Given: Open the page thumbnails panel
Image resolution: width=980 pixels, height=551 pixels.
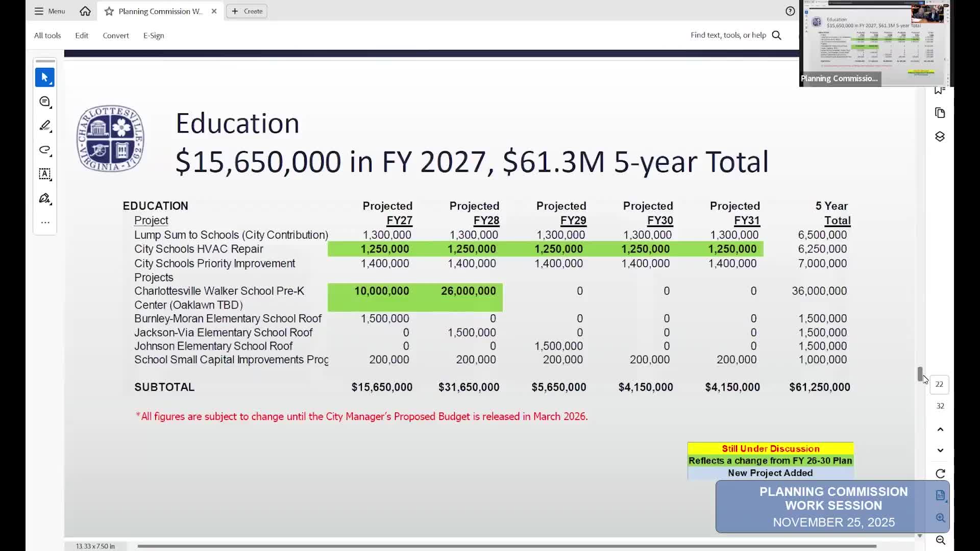Looking at the screenshot, I should [x=940, y=113].
